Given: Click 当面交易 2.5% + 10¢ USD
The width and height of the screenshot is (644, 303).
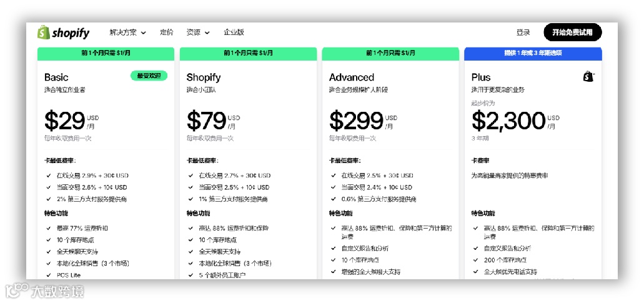Looking at the screenshot, I should (234, 187).
